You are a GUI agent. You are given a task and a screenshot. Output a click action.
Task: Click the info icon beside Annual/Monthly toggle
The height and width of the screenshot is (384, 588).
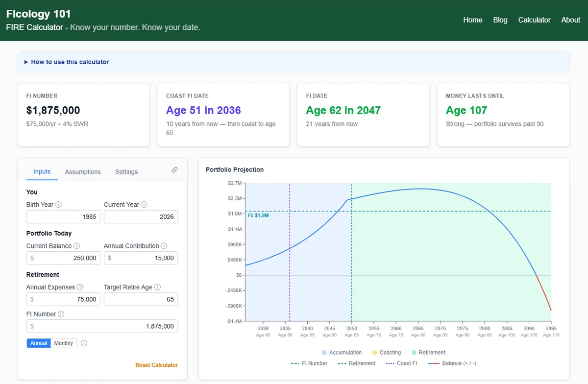click(84, 343)
